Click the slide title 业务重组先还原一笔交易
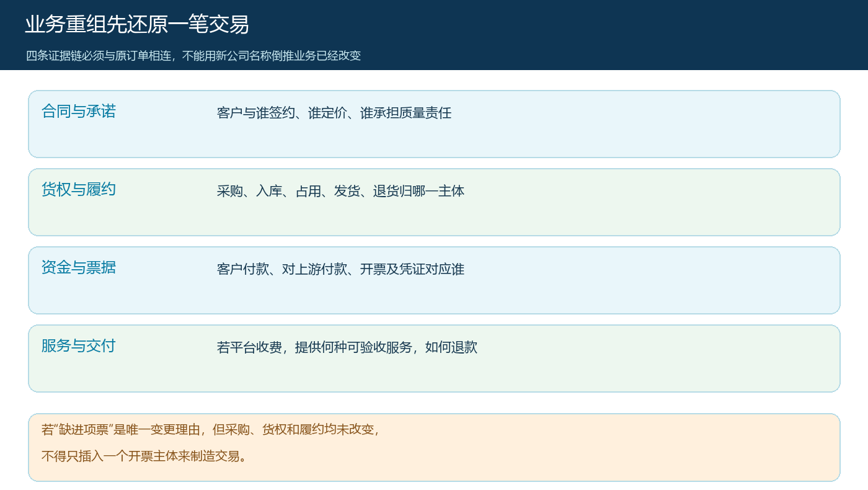Screen dimensions: 868x490 [137, 24]
